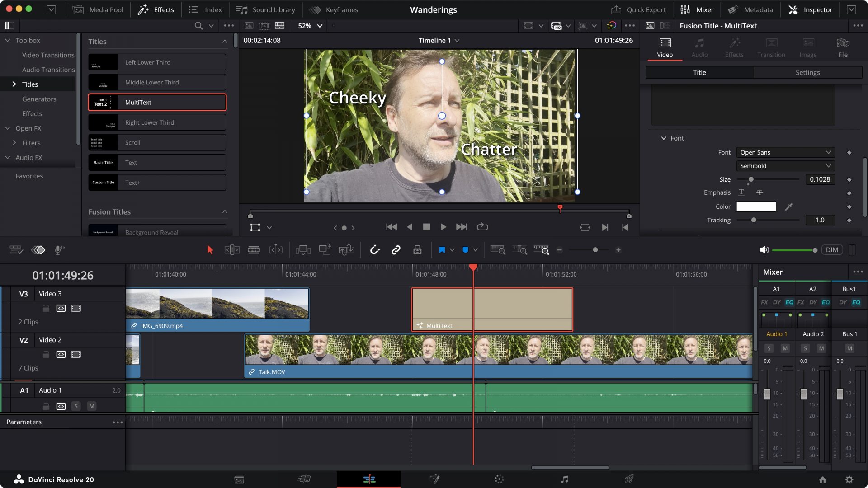Viewport: 868px width, 488px height.
Task: Solo Audio 2 in the Mixer
Action: [805, 348]
